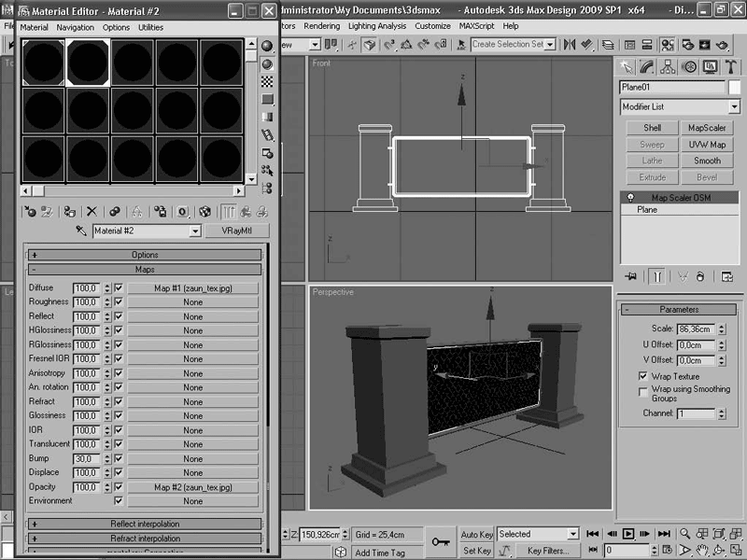Click Reset Map/Material (X) icon
Image resolution: width=747 pixels, height=560 pixels.
point(92,212)
